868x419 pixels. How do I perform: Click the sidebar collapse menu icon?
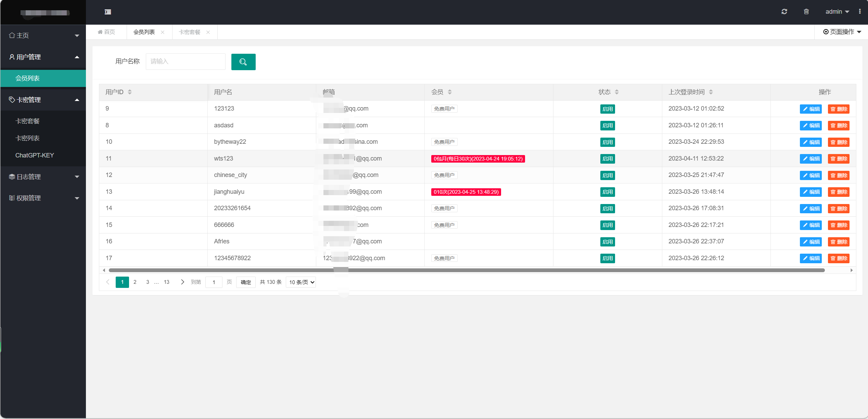pyautogui.click(x=108, y=12)
